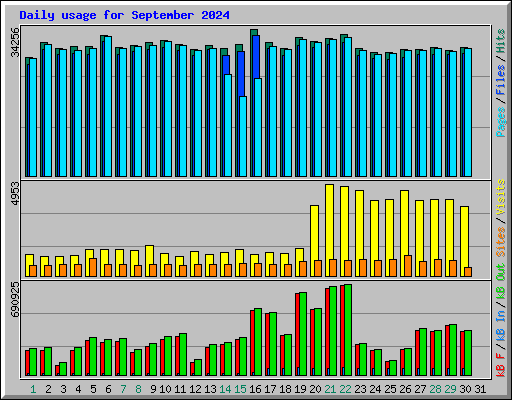The width and height of the screenshot is (512, 400).
Task: Click the day 2 x-axis label
Action: [48, 389]
